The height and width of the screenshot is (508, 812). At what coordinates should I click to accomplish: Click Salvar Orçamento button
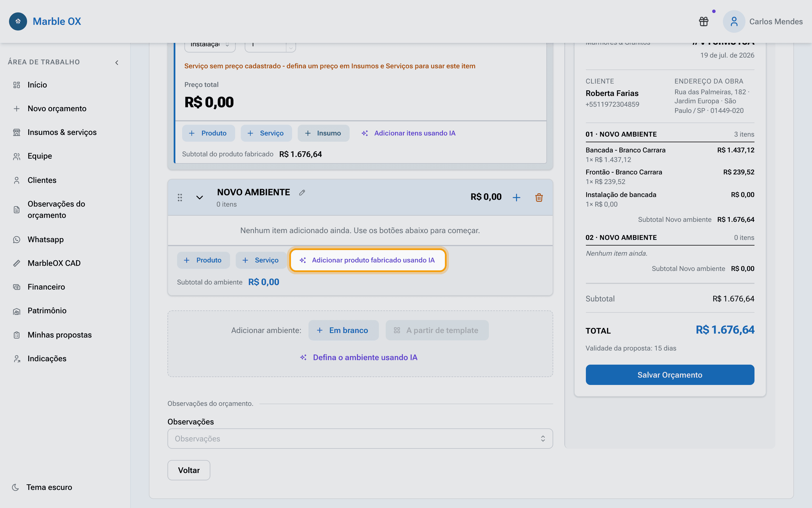click(x=670, y=375)
